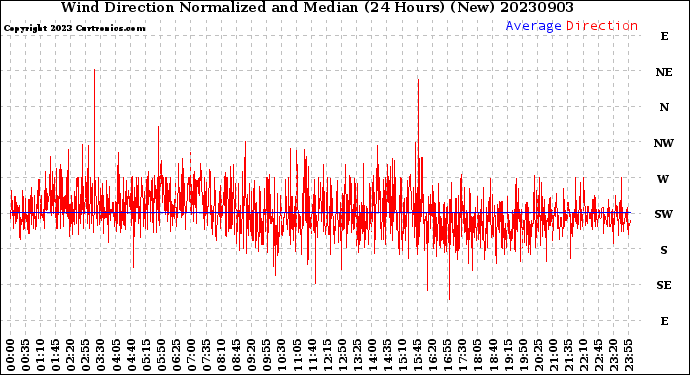Click the 00:00 time axis label
Image resolution: width=690 pixels, height=375 pixels.
(x=11, y=355)
